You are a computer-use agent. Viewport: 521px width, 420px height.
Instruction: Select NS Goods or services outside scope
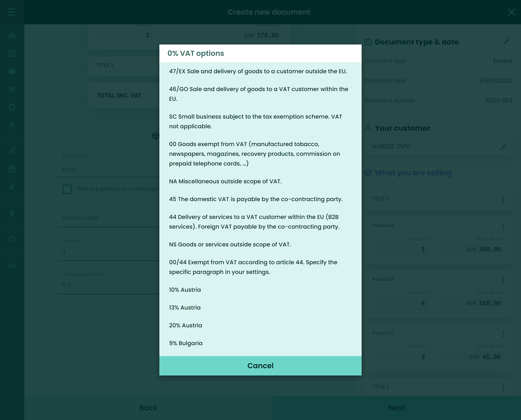tap(260, 244)
